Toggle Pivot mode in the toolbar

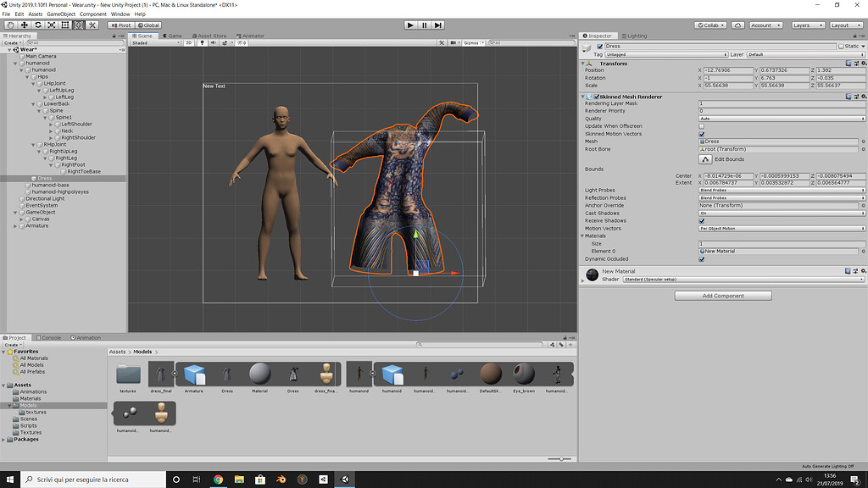120,25
